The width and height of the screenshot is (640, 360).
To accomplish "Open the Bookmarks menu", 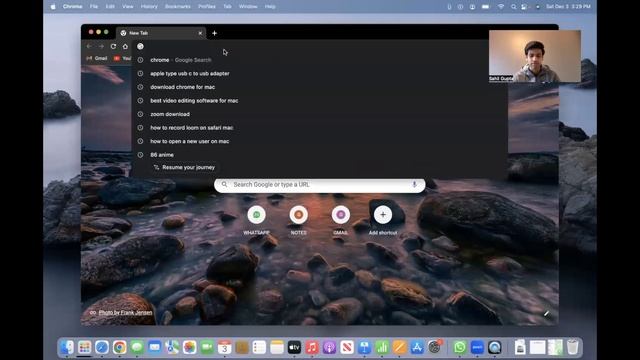I will point(178,7).
